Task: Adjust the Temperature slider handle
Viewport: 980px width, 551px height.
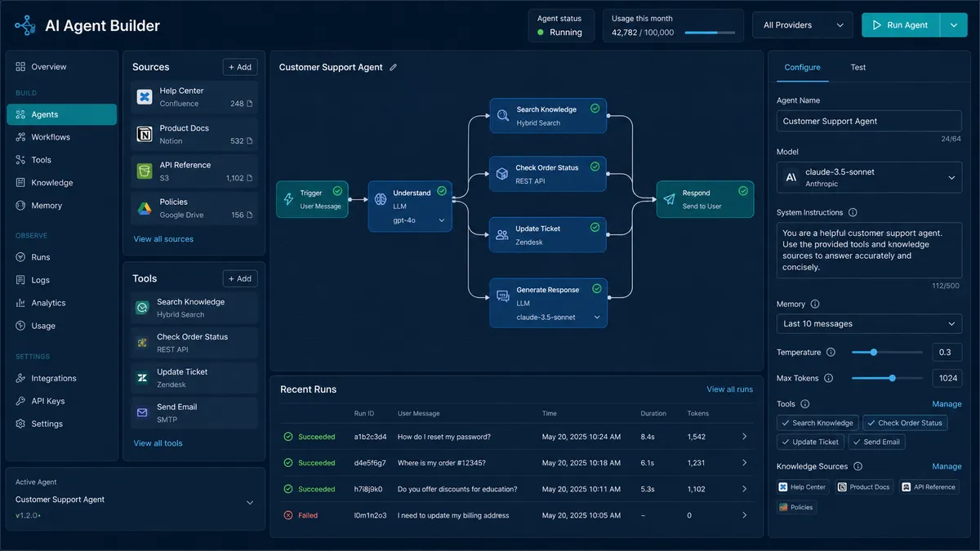Action: click(x=874, y=353)
